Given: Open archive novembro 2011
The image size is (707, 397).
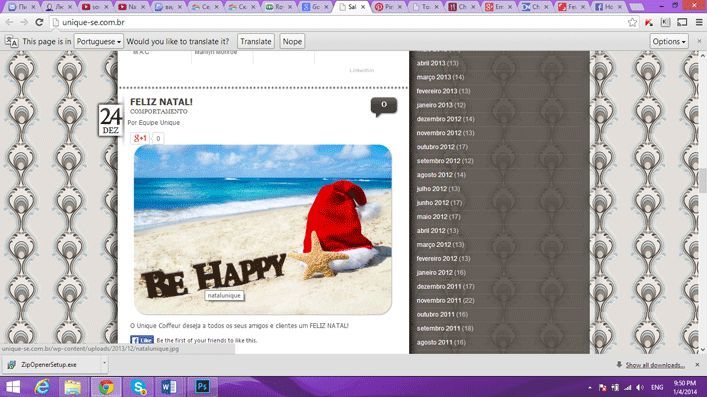Looking at the screenshot, I should (445, 300).
